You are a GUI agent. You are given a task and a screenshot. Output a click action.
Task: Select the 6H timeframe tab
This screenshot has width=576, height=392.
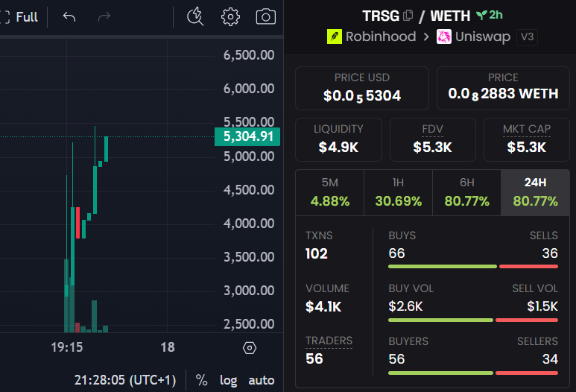pyautogui.click(x=467, y=192)
